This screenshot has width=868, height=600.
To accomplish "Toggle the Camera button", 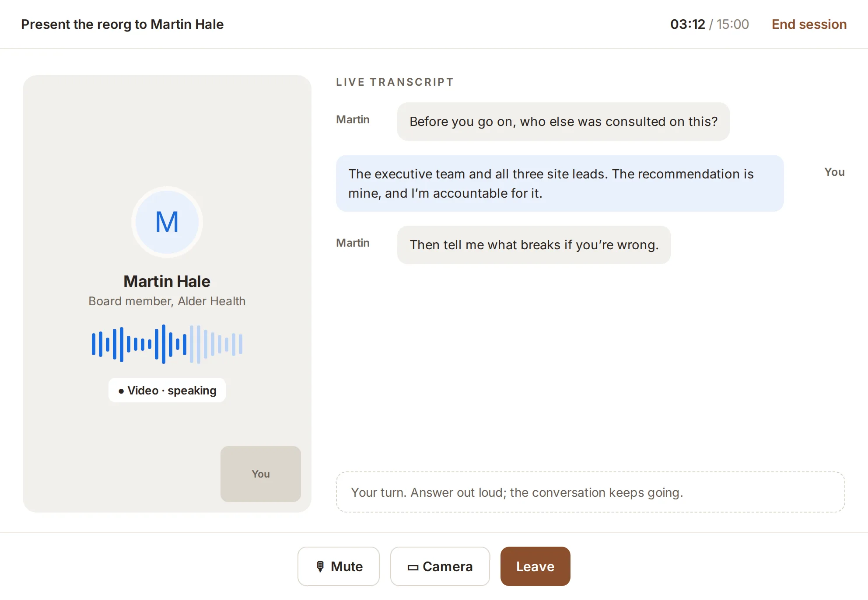I will [x=440, y=566].
